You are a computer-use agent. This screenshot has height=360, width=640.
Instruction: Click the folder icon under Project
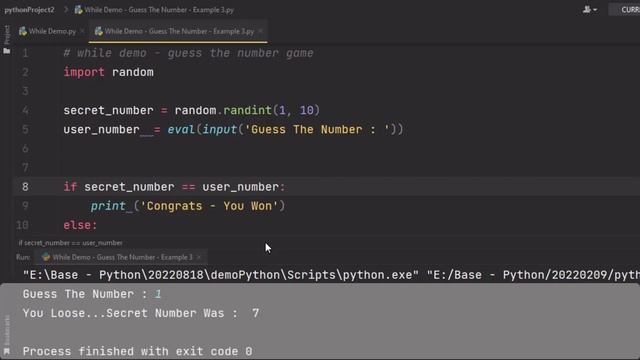[7, 51]
